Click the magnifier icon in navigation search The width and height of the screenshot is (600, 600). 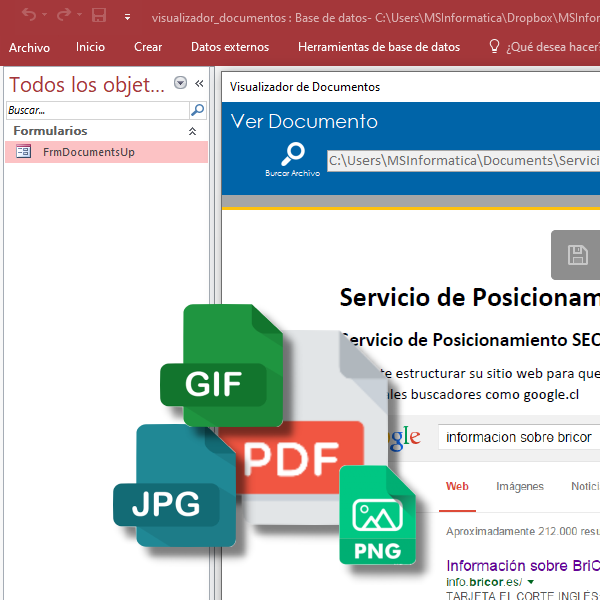pos(198,110)
